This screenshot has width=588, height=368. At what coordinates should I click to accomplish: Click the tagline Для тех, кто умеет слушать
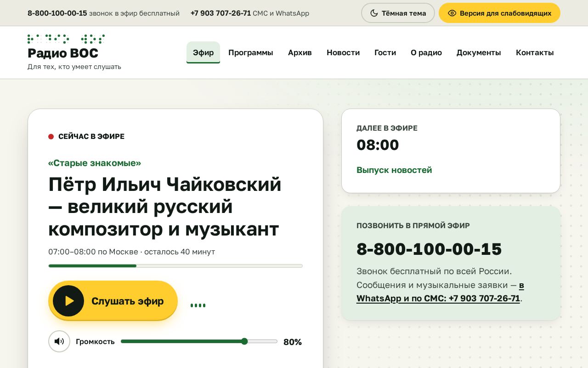click(74, 67)
